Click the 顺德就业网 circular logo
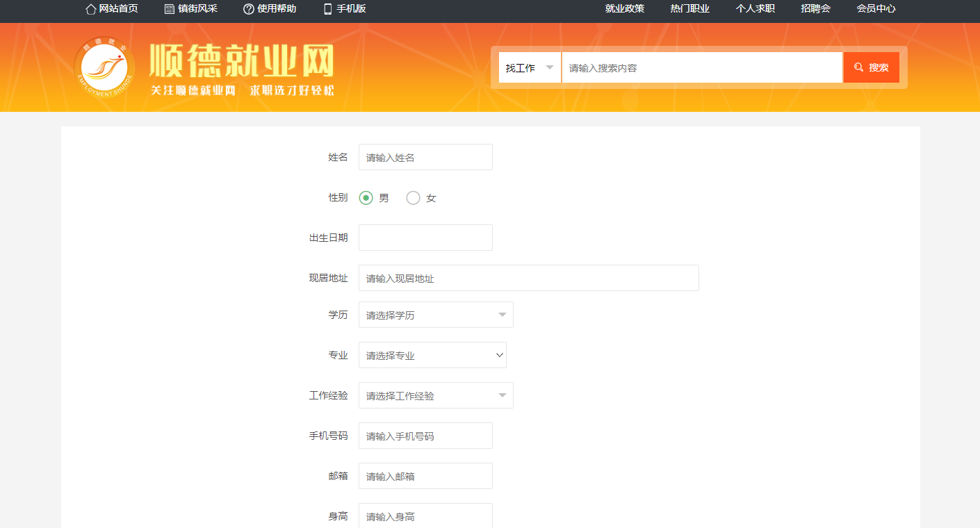The width and height of the screenshot is (980, 528). 105,67
